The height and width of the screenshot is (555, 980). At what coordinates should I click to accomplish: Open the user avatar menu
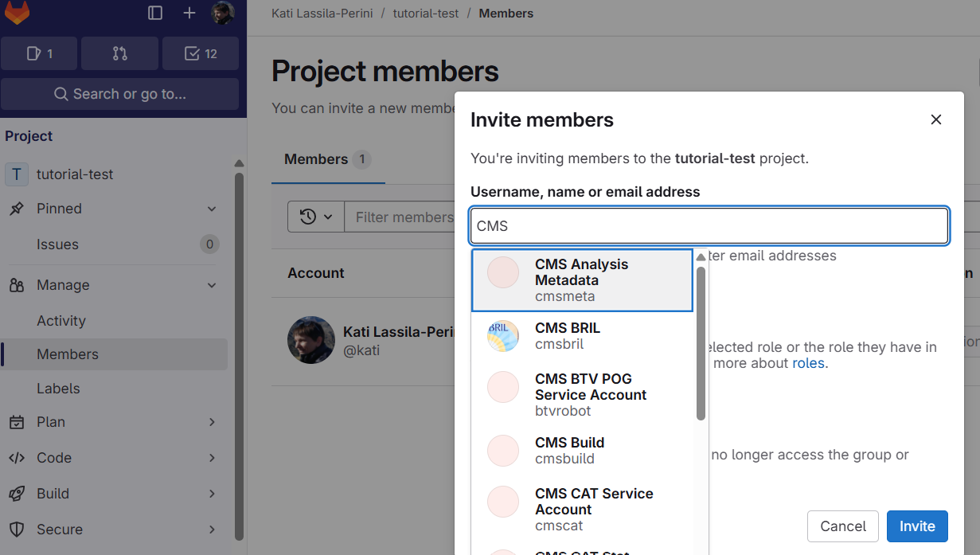pyautogui.click(x=223, y=13)
